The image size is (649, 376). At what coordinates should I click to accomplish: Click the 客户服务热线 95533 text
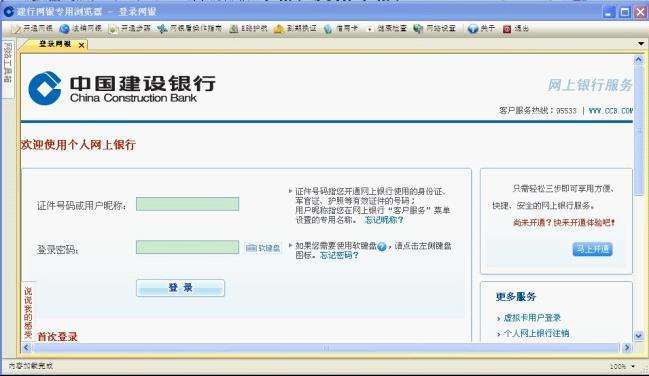click(538, 111)
